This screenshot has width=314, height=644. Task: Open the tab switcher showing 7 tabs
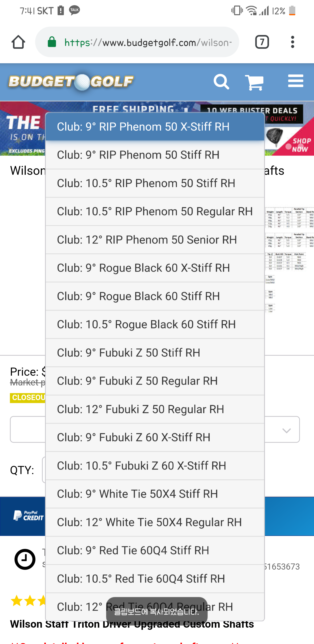261,42
